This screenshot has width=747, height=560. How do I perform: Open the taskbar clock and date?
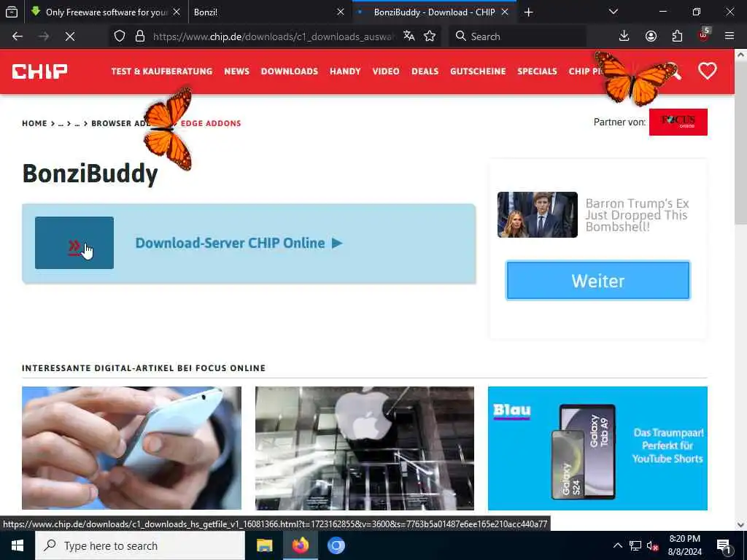click(684, 545)
